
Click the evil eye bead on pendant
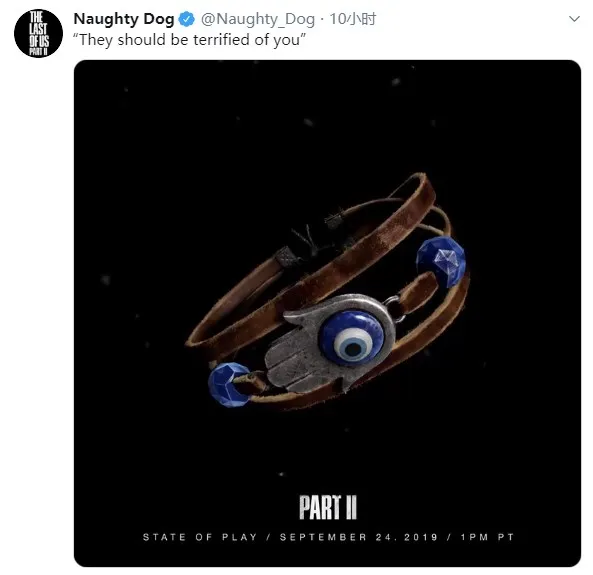352,338
